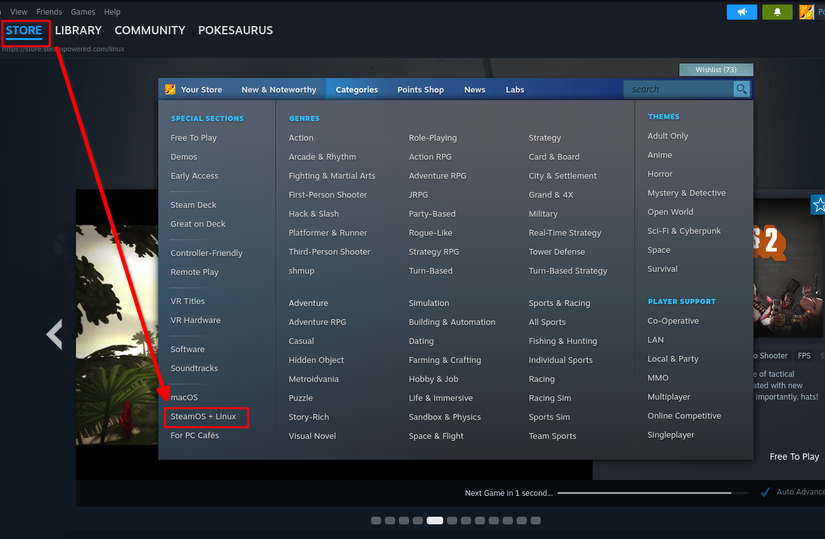Choose the shmup genre

click(x=301, y=271)
